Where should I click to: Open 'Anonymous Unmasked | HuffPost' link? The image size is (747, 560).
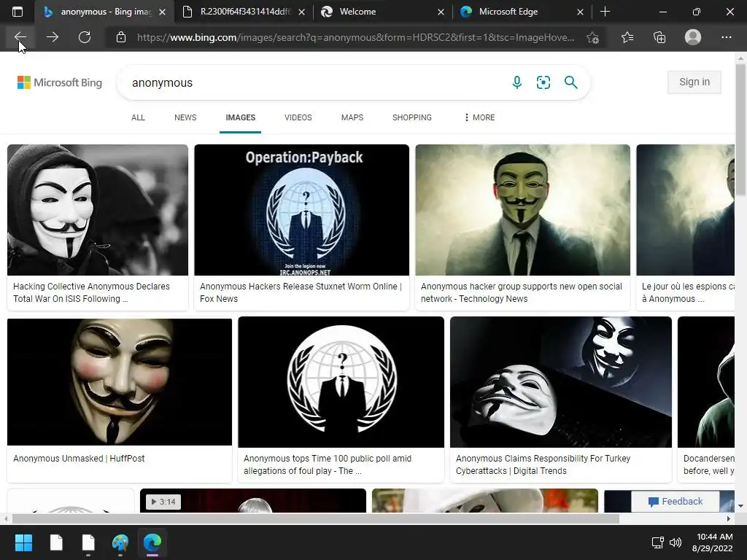tap(79, 458)
